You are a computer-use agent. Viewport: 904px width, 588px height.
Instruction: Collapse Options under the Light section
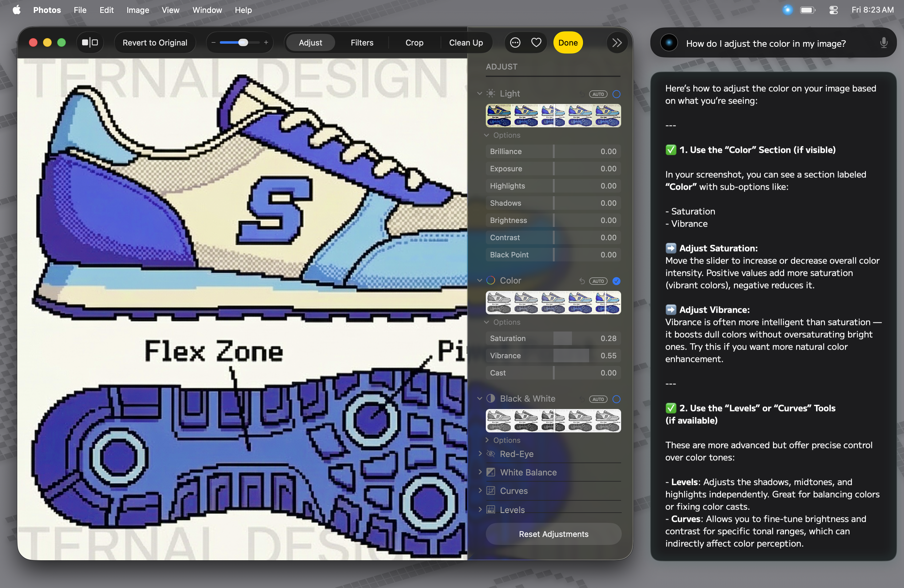point(486,135)
